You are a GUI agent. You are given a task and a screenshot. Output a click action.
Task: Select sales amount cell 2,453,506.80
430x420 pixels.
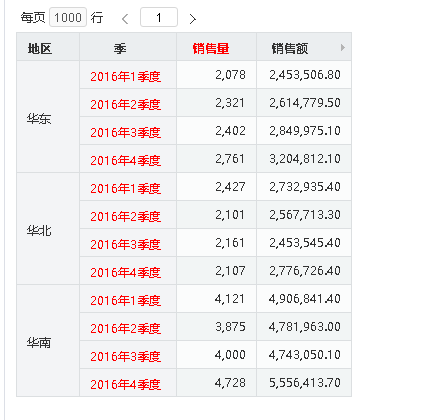(304, 75)
